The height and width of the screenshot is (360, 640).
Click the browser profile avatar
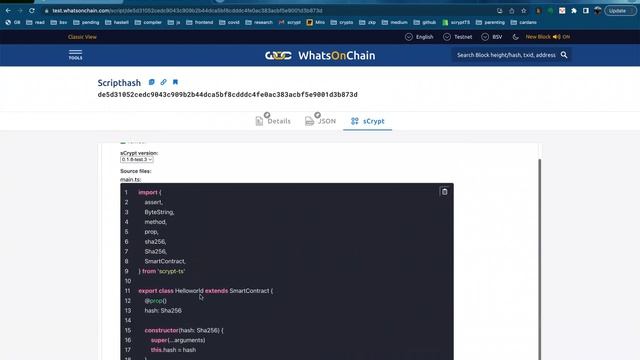tap(598, 11)
